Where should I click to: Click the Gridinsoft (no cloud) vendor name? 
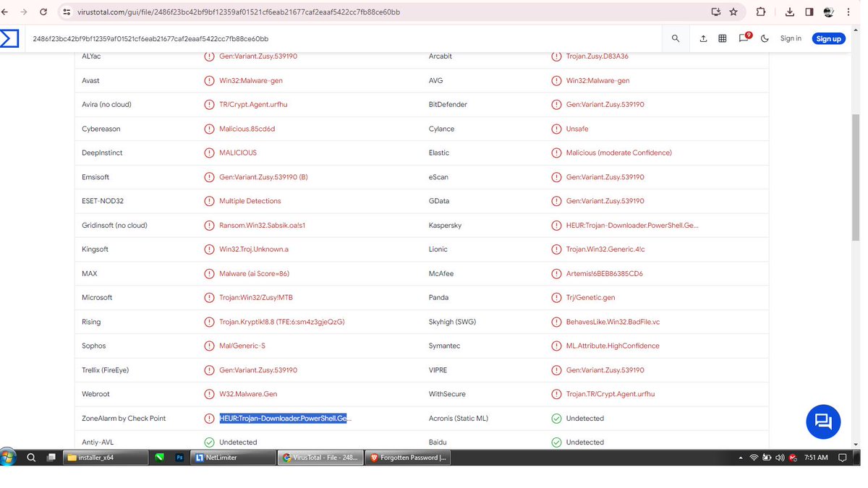[x=114, y=226]
